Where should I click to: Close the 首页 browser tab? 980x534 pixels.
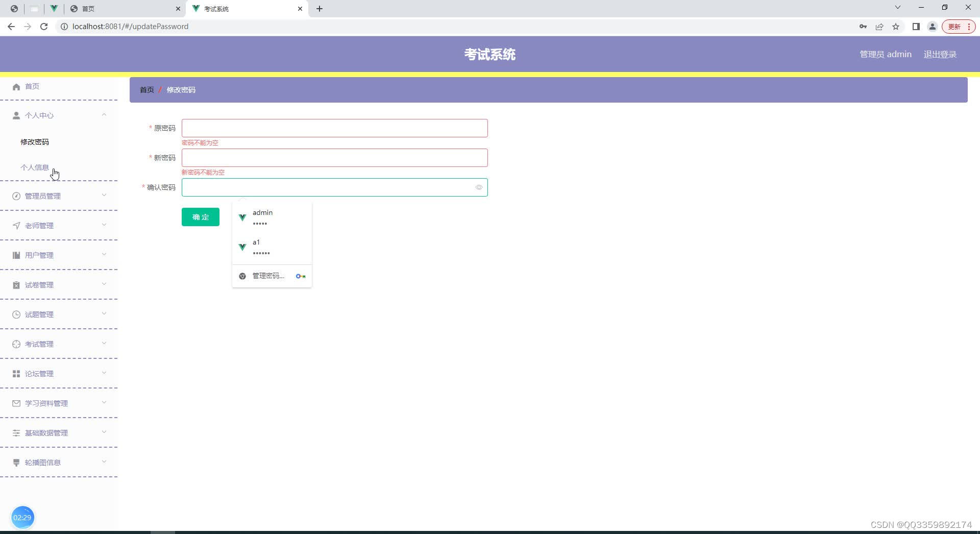point(178,9)
